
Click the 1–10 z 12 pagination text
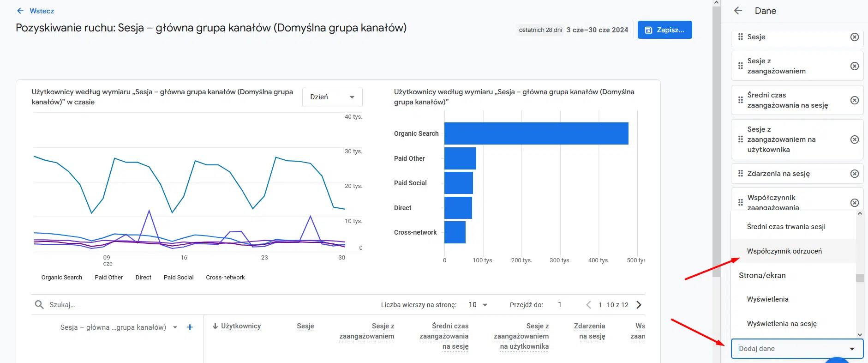(x=613, y=305)
